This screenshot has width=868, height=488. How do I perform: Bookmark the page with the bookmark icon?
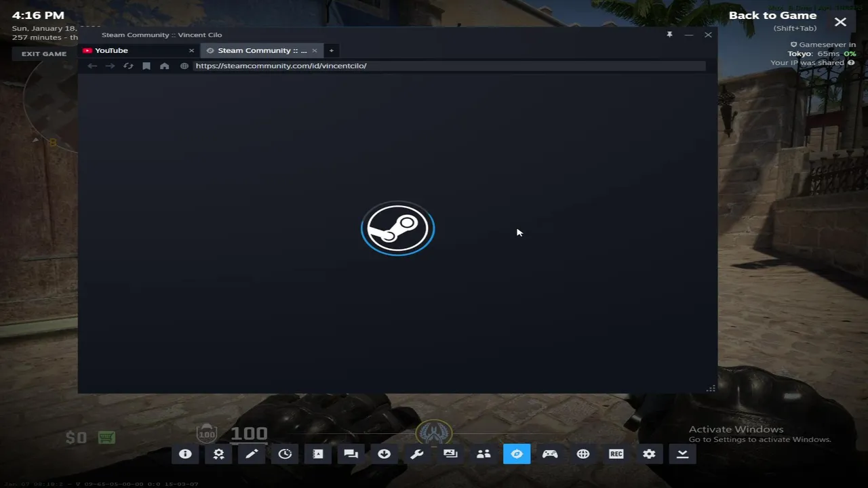point(146,66)
